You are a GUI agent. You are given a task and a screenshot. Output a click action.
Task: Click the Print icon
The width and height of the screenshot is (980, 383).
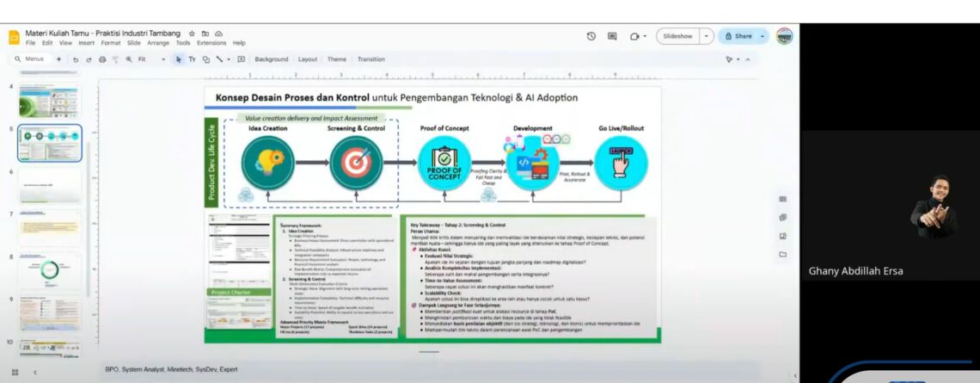(102, 59)
